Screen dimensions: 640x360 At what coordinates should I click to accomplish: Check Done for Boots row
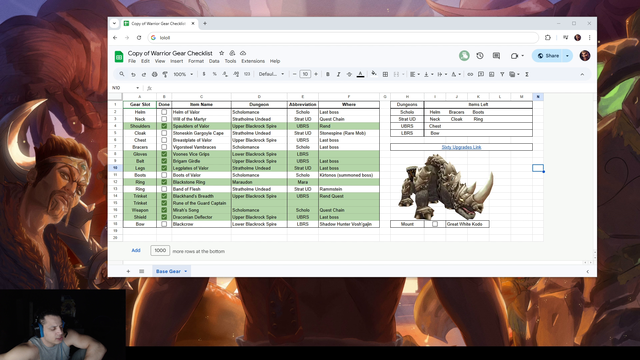(164, 175)
